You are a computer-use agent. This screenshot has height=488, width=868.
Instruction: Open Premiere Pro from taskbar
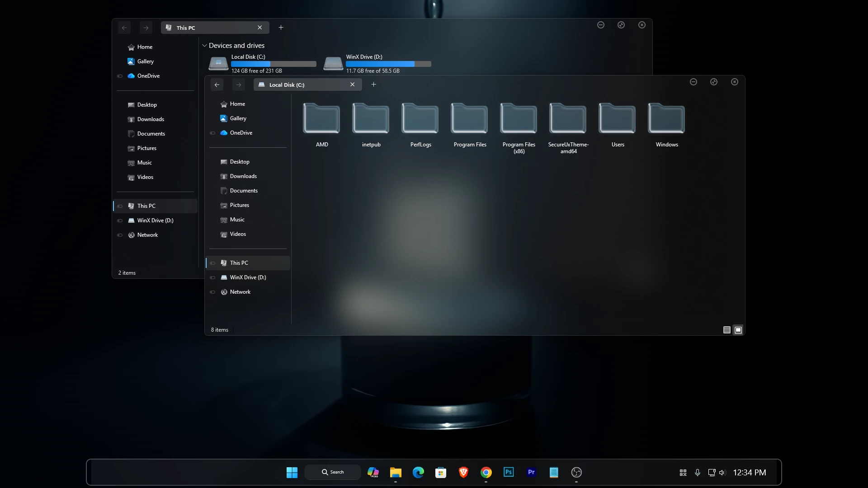[x=531, y=472]
